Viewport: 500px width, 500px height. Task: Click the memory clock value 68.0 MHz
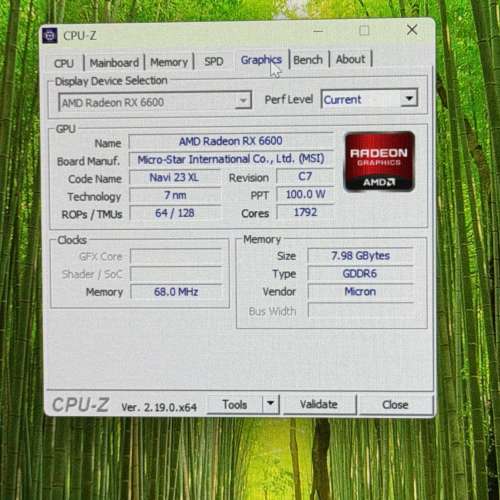[176, 292]
